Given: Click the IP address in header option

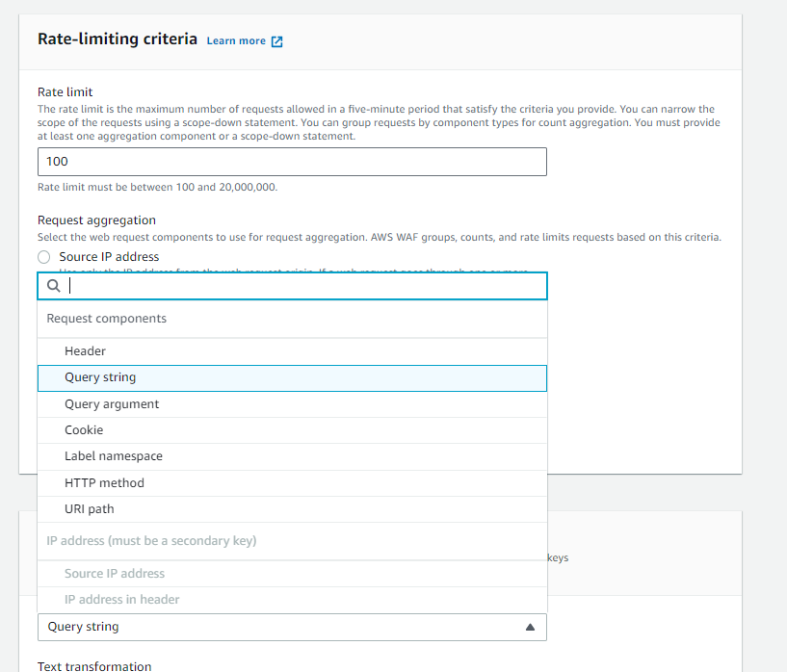Looking at the screenshot, I should click(x=122, y=599).
